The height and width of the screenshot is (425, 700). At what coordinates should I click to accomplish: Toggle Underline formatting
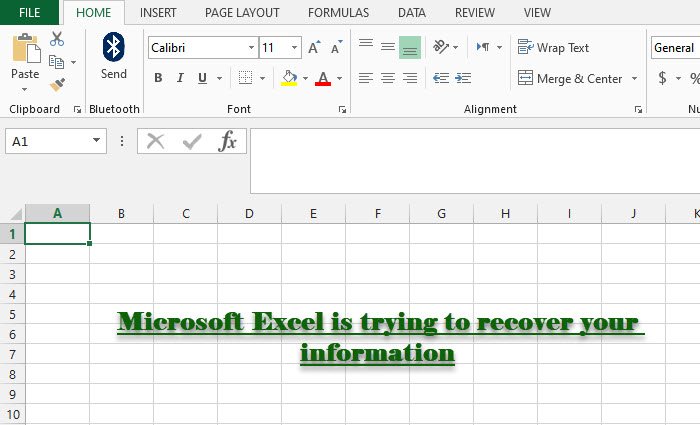[x=202, y=78]
